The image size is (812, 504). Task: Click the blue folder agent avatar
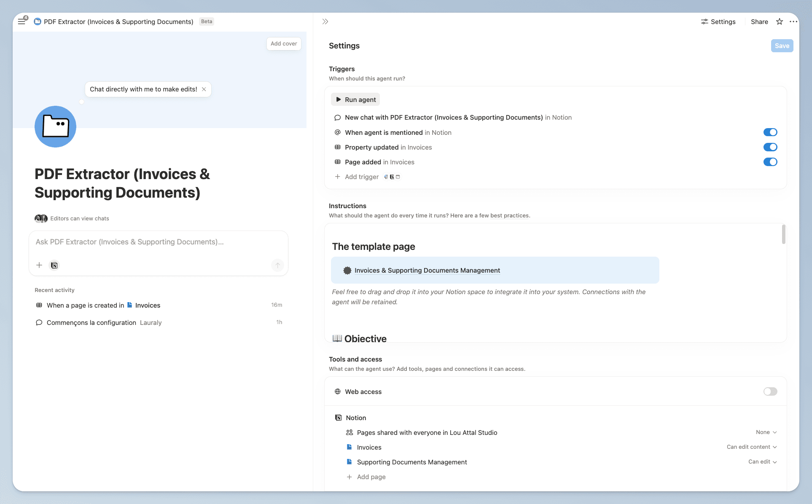point(55,126)
